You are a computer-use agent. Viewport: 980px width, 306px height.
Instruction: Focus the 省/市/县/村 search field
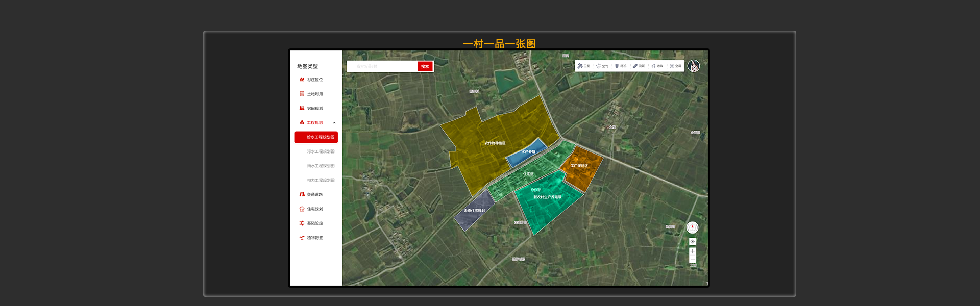click(382, 66)
